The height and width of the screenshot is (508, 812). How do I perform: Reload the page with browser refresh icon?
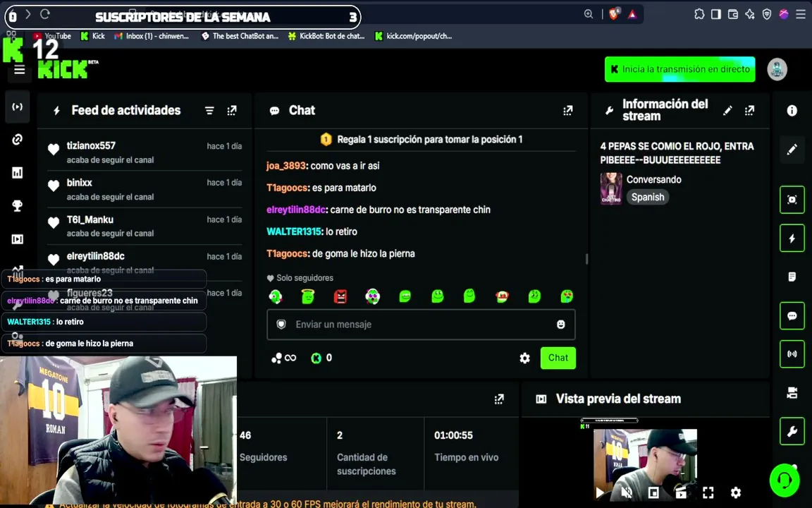tap(45, 14)
